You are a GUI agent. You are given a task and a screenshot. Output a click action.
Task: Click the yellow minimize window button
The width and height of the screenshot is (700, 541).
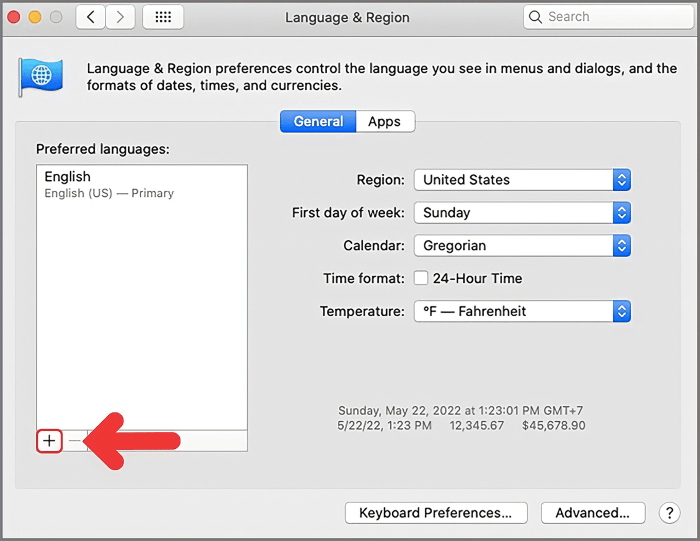pos(35,17)
